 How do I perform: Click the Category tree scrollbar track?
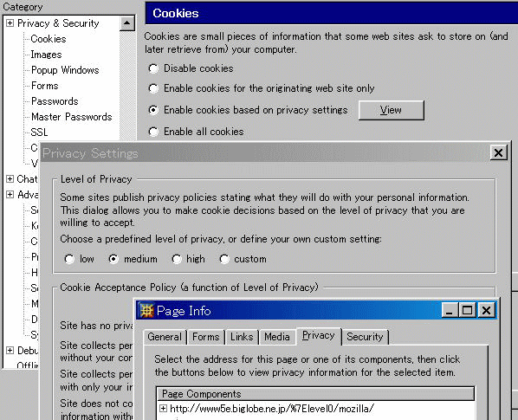(x=126, y=86)
